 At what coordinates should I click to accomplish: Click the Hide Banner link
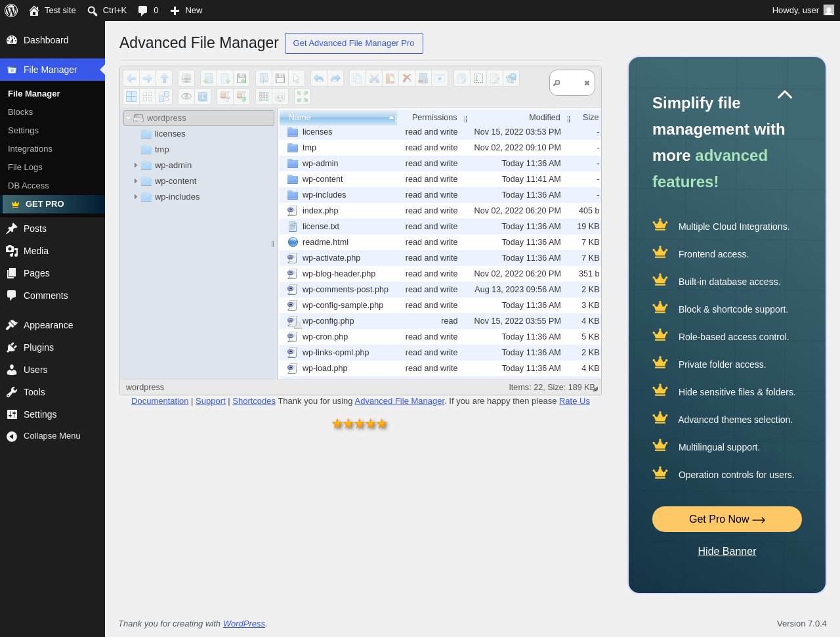[x=727, y=552]
